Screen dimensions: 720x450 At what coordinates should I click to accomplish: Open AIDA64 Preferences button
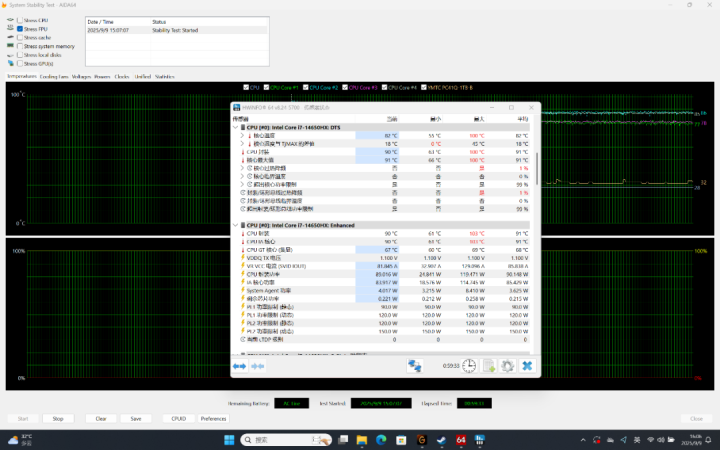tap(214, 419)
